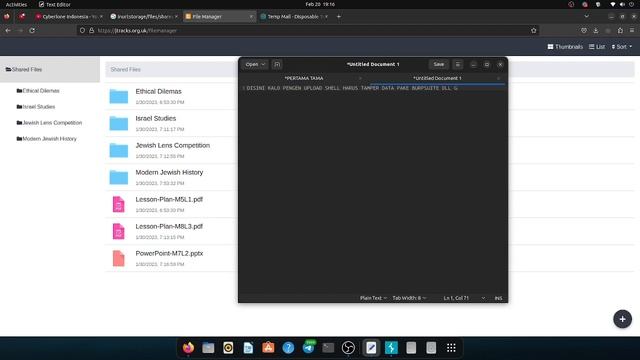Viewport: 640px width, 360px height.
Task: Open LibreOffice Writer from the dock
Action: (248, 348)
